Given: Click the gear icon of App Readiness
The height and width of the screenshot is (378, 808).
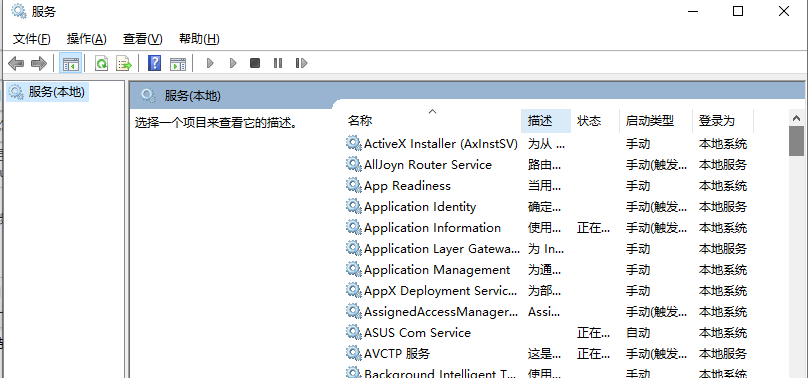Looking at the screenshot, I should [x=354, y=185].
